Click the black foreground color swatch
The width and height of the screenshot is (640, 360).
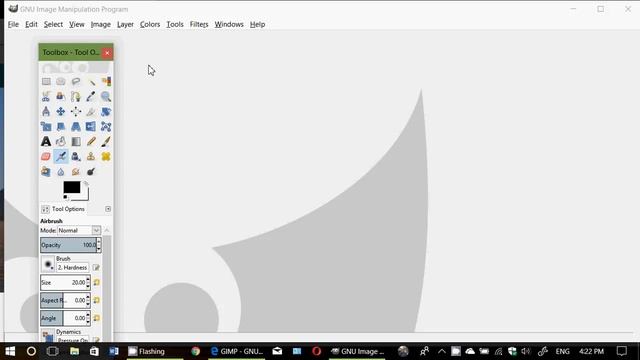(71, 187)
